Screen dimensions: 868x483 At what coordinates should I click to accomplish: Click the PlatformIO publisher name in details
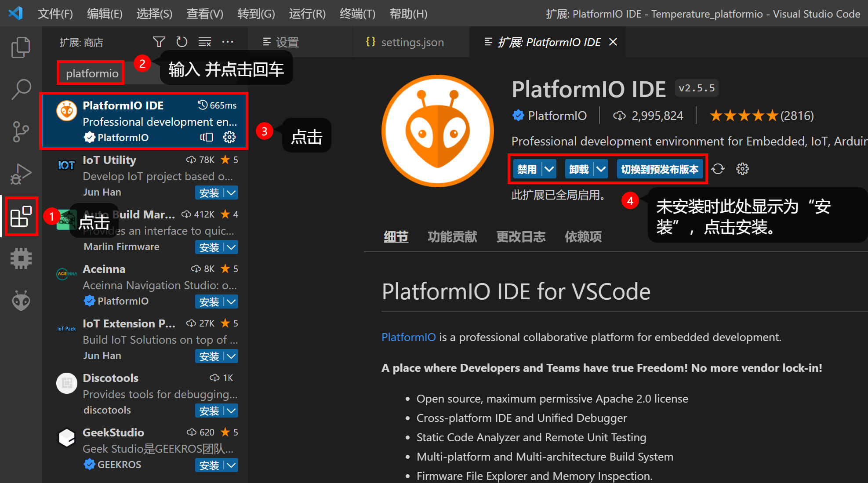tap(557, 116)
